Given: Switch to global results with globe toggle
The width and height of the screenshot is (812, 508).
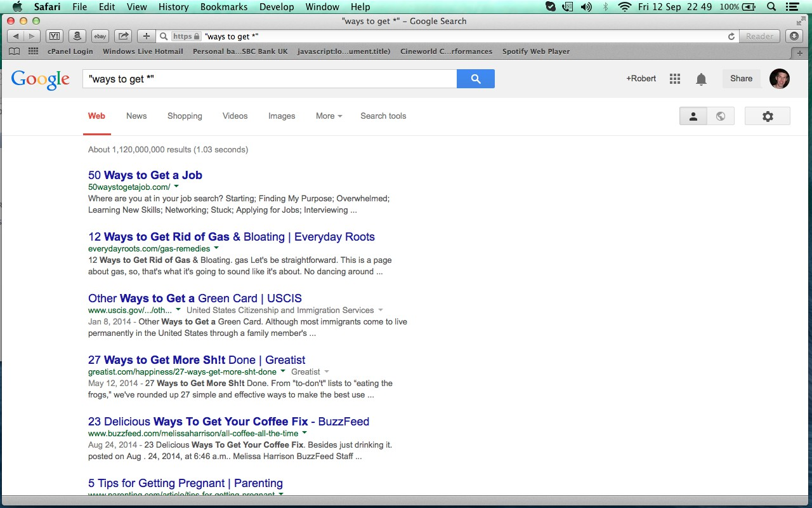Looking at the screenshot, I should [x=721, y=116].
